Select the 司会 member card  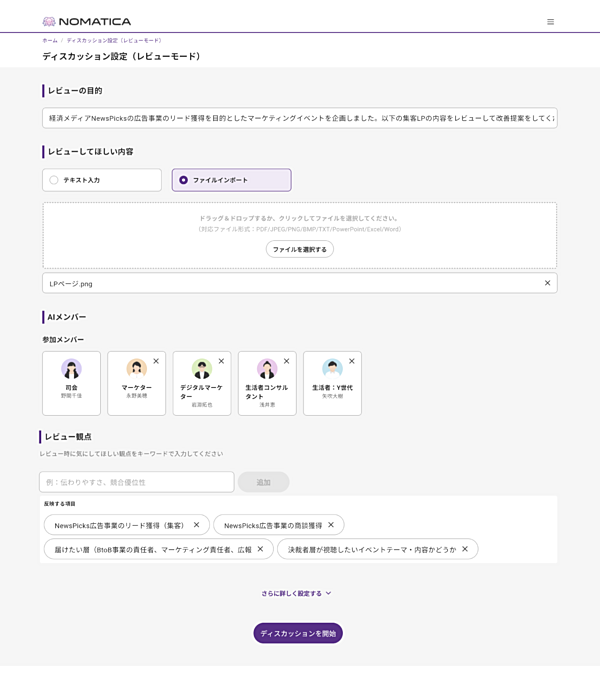click(71, 383)
